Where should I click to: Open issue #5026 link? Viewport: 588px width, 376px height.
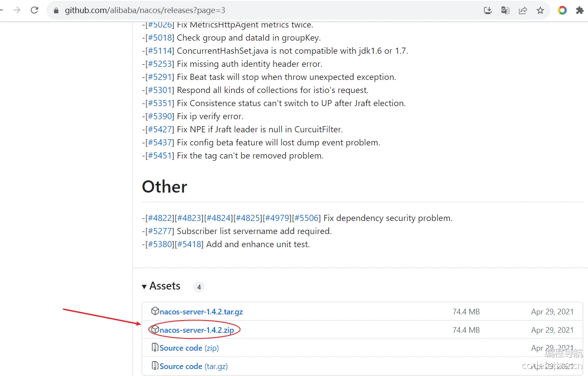point(159,25)
